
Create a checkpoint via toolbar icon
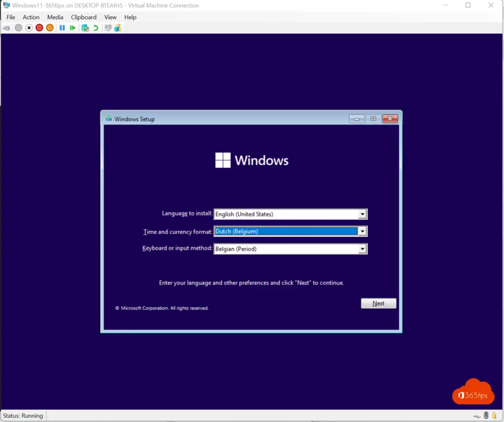click(x=85, y=28)
